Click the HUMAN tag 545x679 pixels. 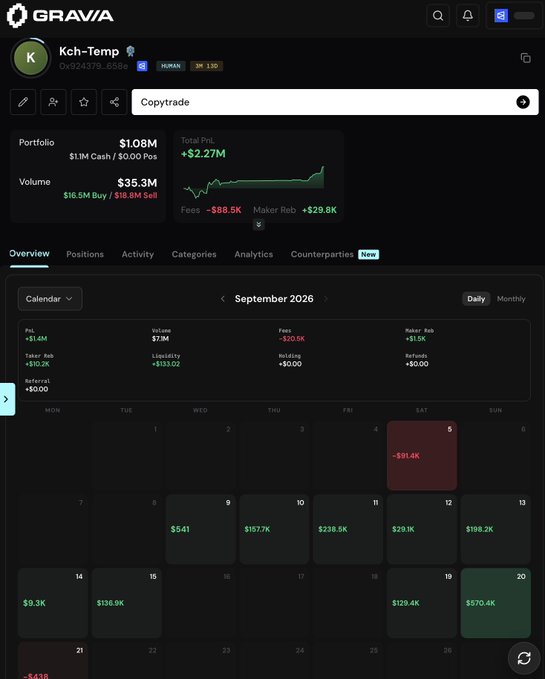[171, 66]
